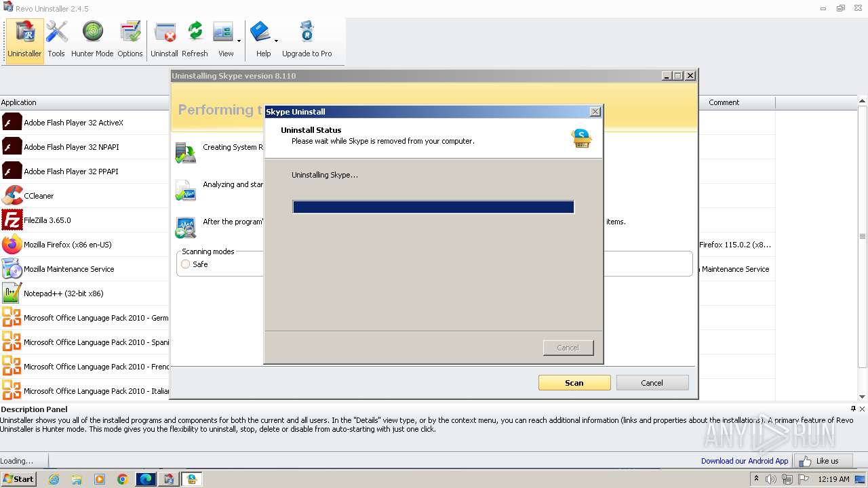
Task: Refresh the installed programs list
Action: (x=195, y=41)
